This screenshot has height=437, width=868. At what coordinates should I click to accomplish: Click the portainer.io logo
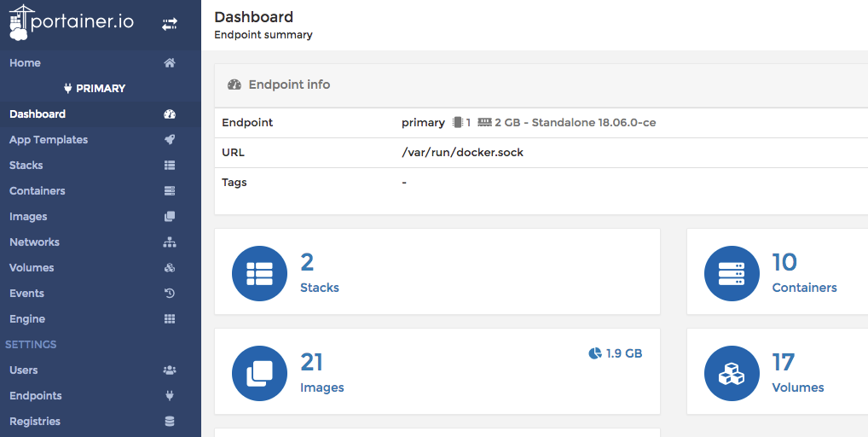tap(72, 22)
